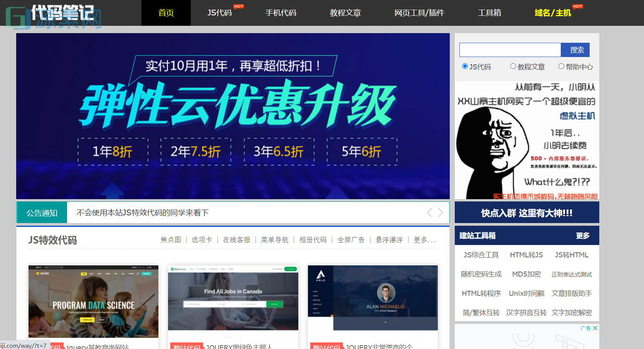Select the 教程文章 search scope radio
This screenshot has width=644, height=349.
[513, 66]
